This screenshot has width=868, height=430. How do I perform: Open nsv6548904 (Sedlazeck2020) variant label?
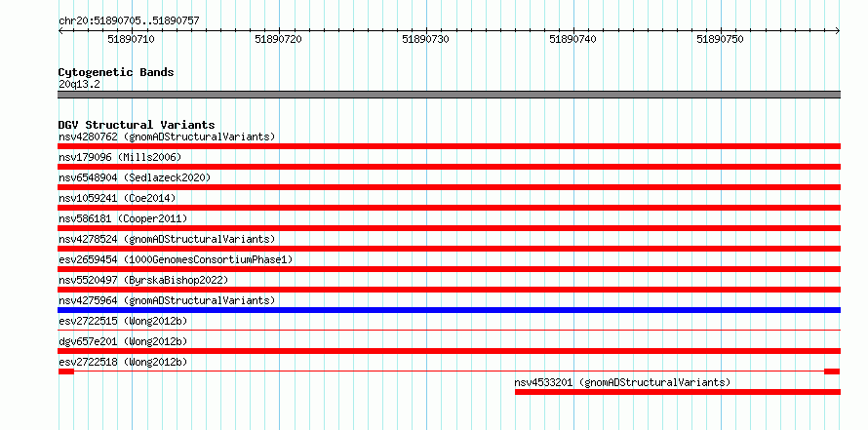135,177
